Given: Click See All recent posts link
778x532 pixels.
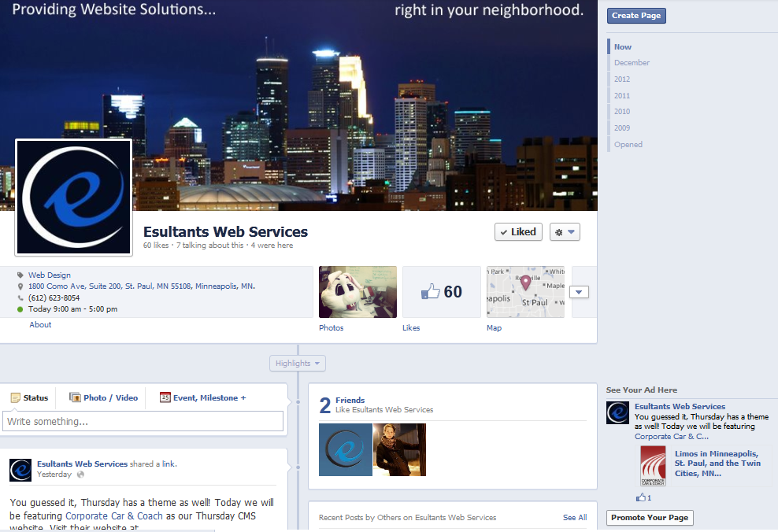Looking at the screenshot, I should click(575, 518).
